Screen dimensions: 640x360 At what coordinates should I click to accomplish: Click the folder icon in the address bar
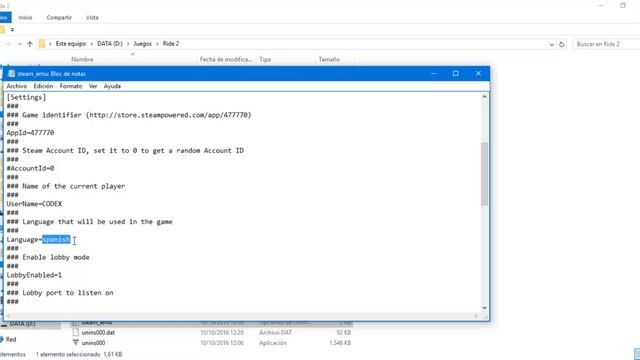tap(42, 44)
